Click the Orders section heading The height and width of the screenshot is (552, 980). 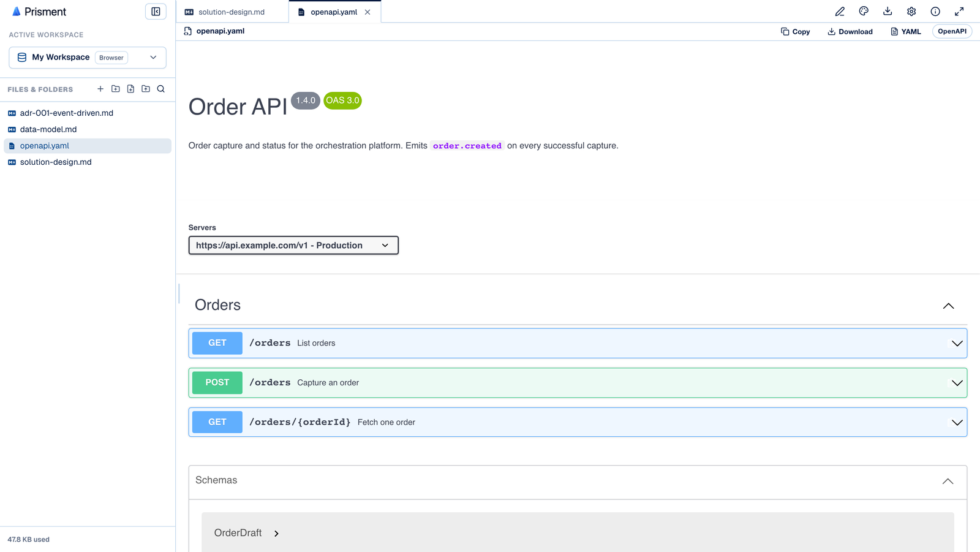pyautogui.click(x=217, y=305)
